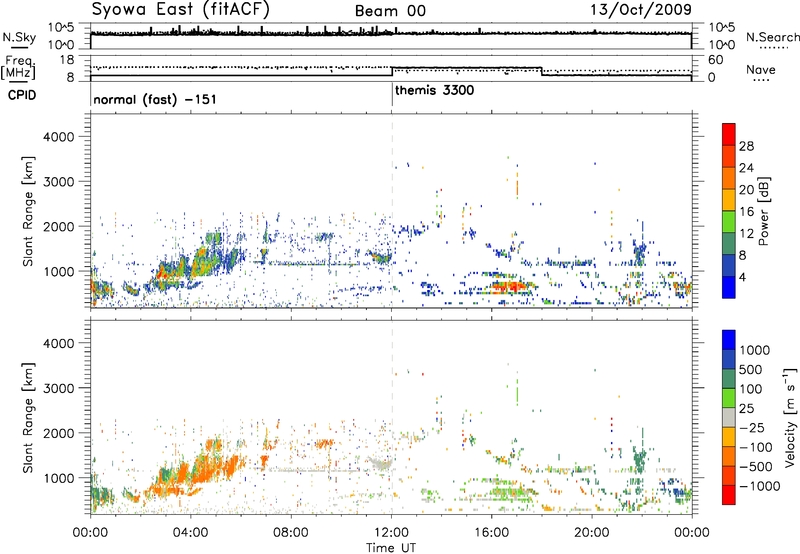This screenshot has height=554, width=800.
Task: Click the '4000' tick of power panel
Action: (58, 137)
